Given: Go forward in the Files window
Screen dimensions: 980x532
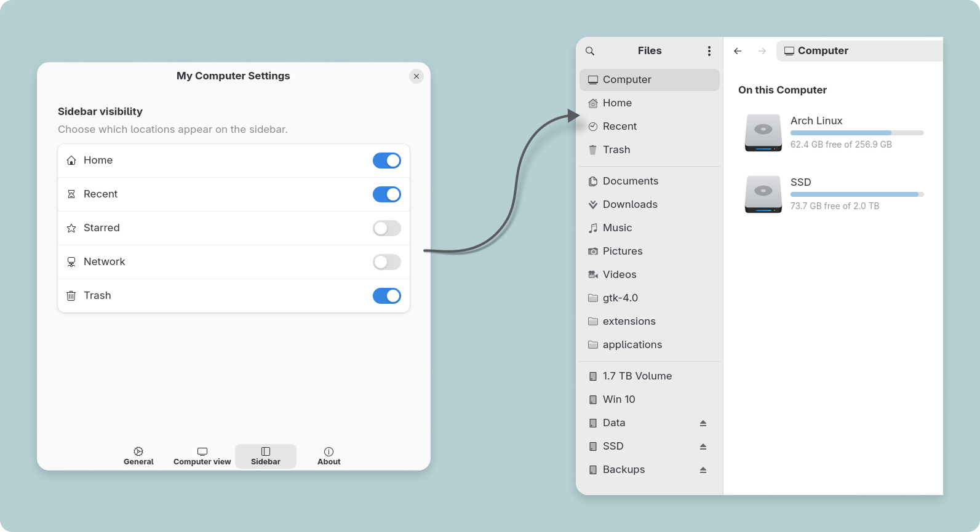Looking at the screenshot, I should 762,51.
